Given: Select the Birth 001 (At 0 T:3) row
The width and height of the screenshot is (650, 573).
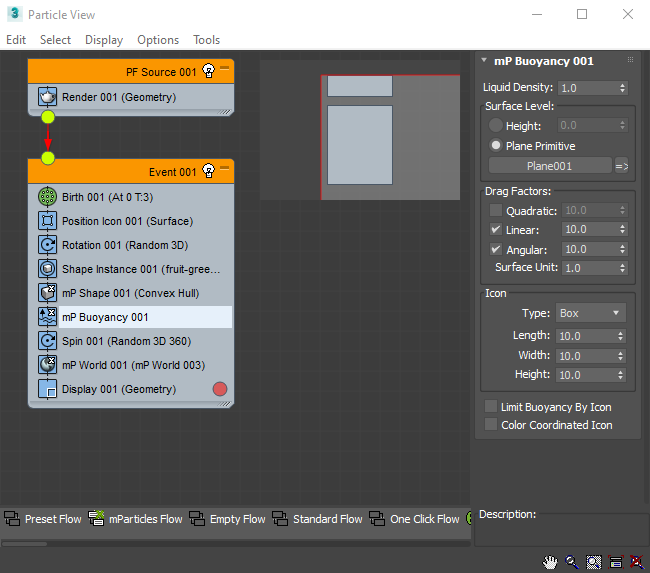Looking at the screenshot, I should click(x=133, y=197).
